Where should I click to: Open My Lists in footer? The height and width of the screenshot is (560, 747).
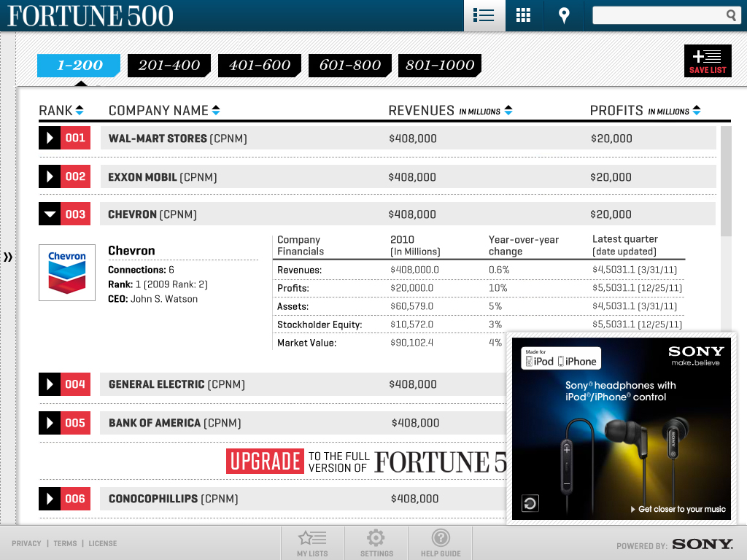312,542
